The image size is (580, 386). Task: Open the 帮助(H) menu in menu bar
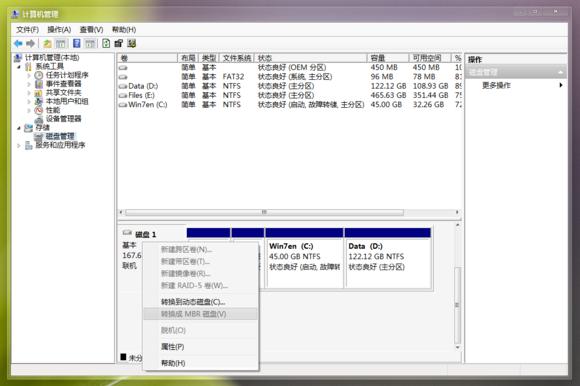click(124, 30)
